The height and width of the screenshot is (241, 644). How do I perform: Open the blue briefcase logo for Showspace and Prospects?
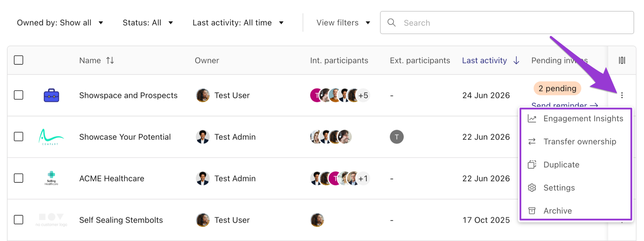[52, 95]
